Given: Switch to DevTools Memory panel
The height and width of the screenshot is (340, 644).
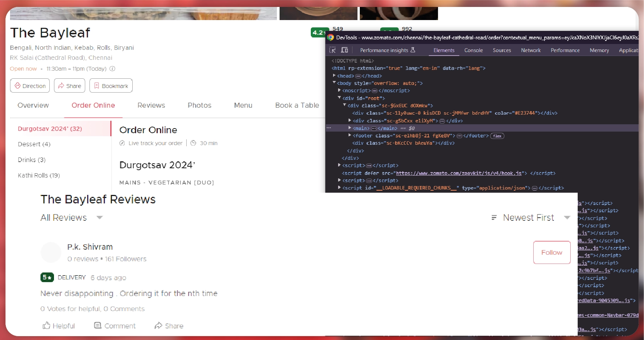Looking at the screenshot, I should coord(599,50).
